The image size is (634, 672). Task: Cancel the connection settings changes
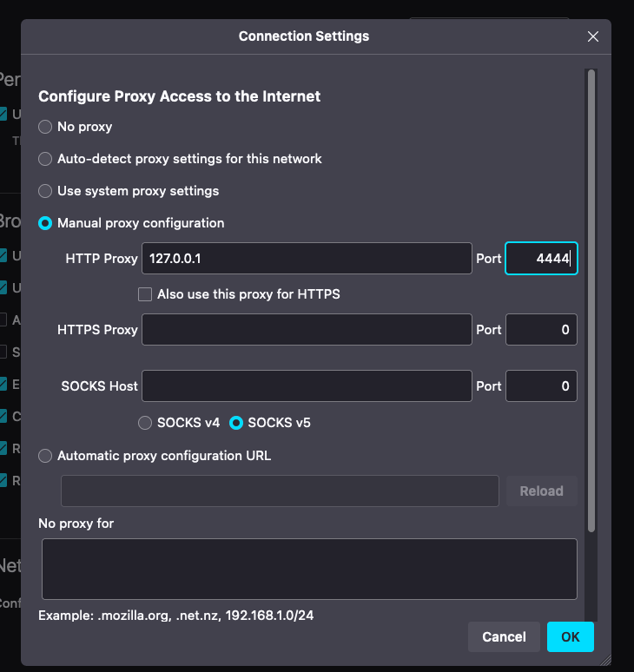click(504, 637)
